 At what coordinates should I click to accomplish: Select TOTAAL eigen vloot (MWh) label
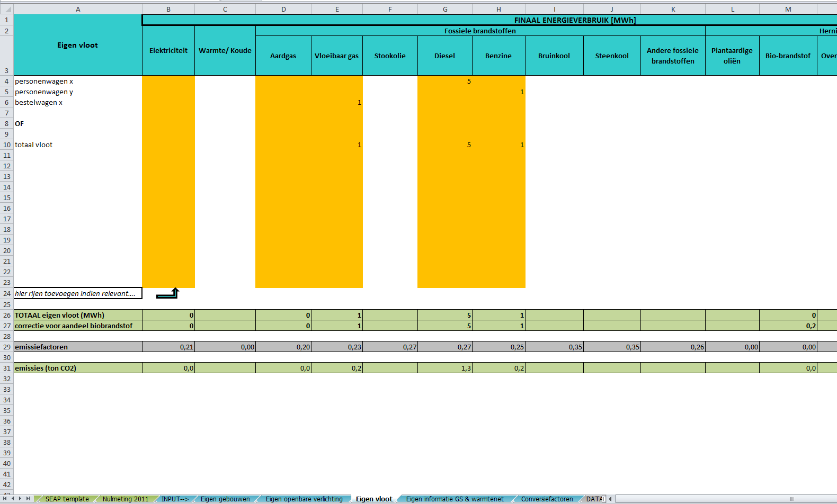coord(78,315)
